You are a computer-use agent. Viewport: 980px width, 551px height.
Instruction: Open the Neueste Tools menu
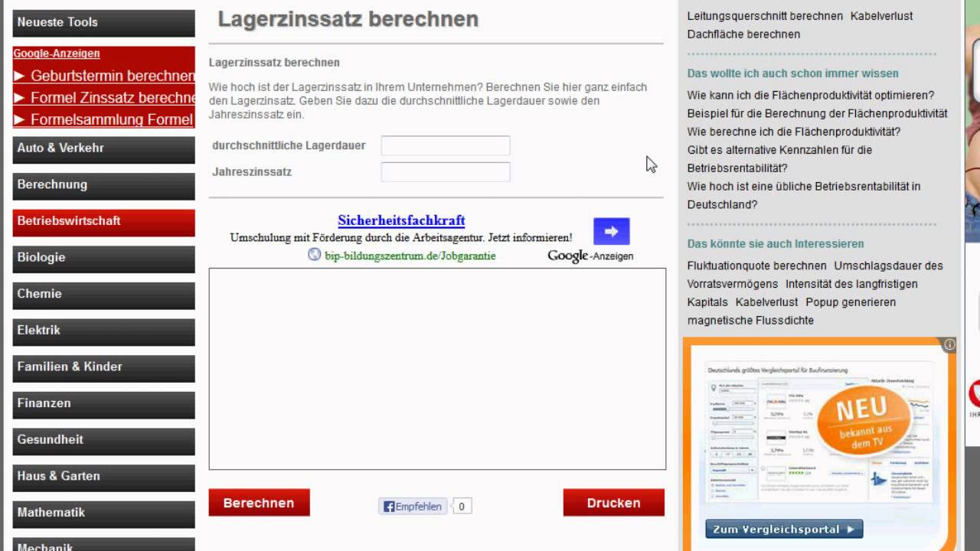pos(104,23)
